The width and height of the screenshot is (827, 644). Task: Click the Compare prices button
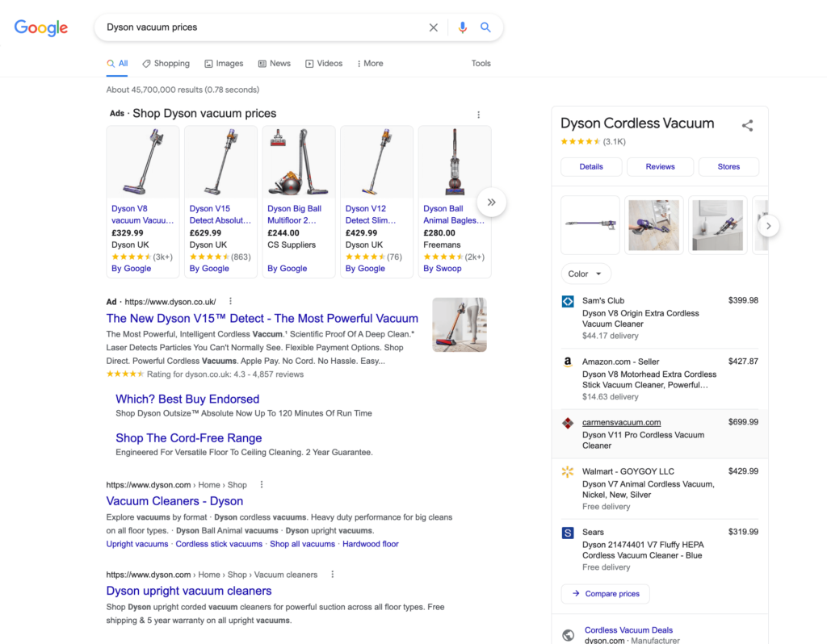pos(605,593)
